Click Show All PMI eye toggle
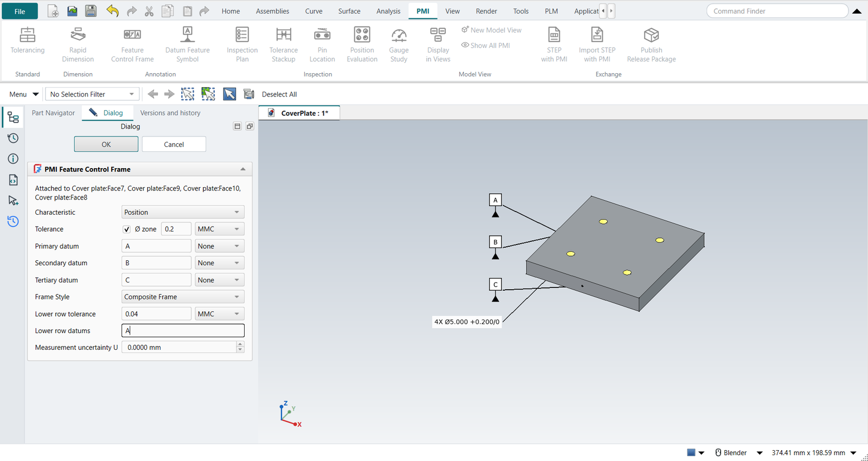This screenshot has width=868, height=461. 486,46
